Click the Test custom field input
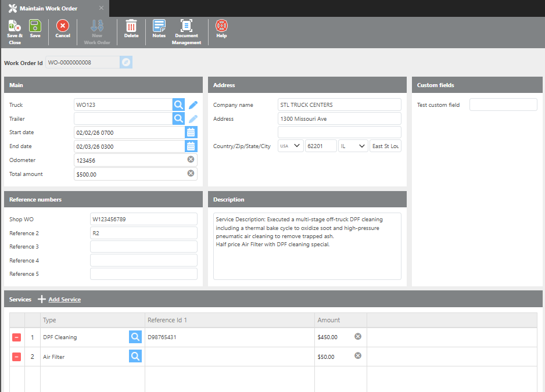The height and width of the screenshot is (392, 545). (x=503, y=105)
